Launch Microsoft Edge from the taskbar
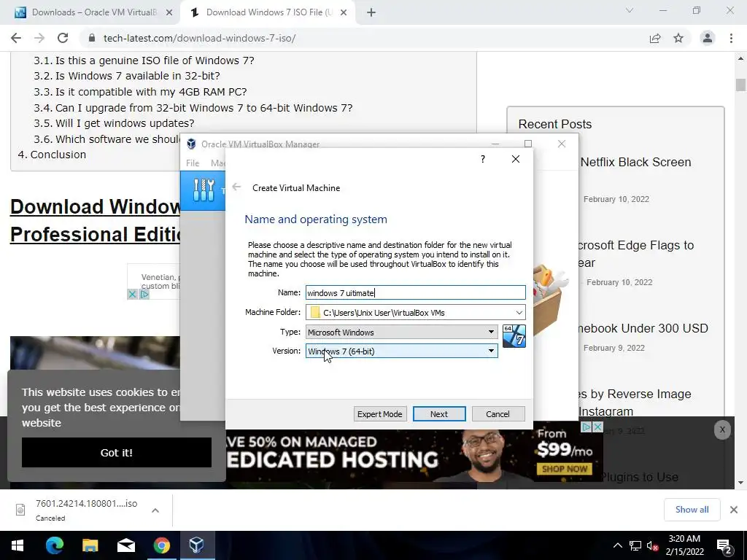The height and width of the screenshot is (560, 747). pos(54,545)
